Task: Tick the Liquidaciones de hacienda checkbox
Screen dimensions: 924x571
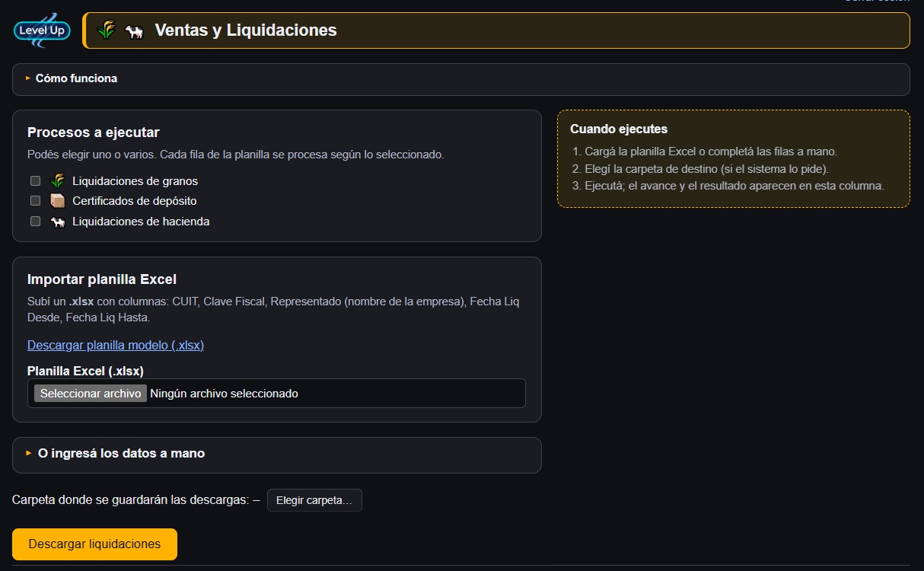Action: 35,222
